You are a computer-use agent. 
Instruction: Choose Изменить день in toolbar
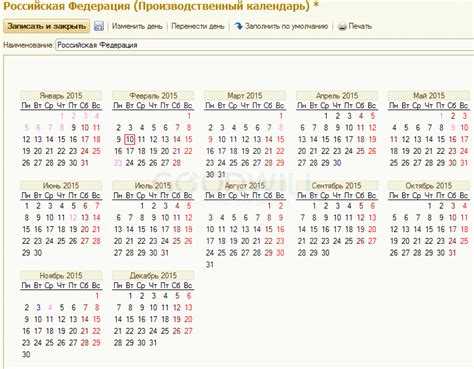(x=137, y=26)
